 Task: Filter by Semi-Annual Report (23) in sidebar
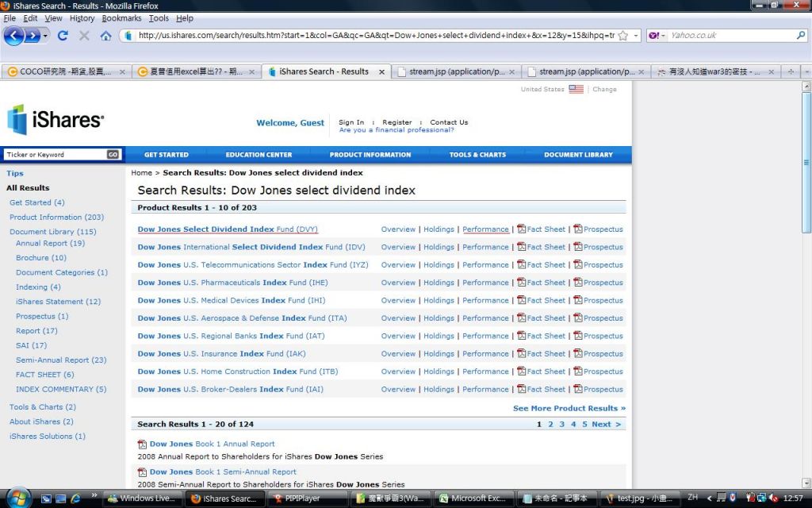61,360
